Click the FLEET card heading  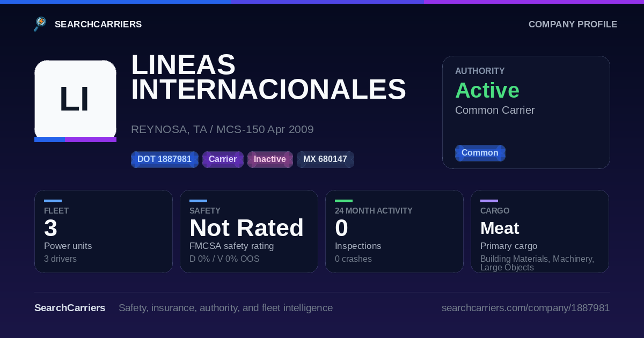pos(56,211)
